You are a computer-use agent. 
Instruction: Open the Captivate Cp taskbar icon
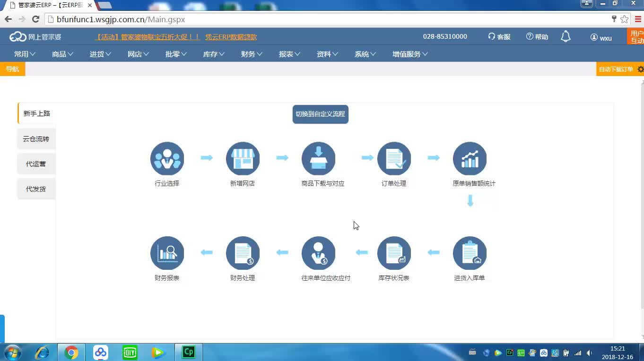click(x=189, y=352)
